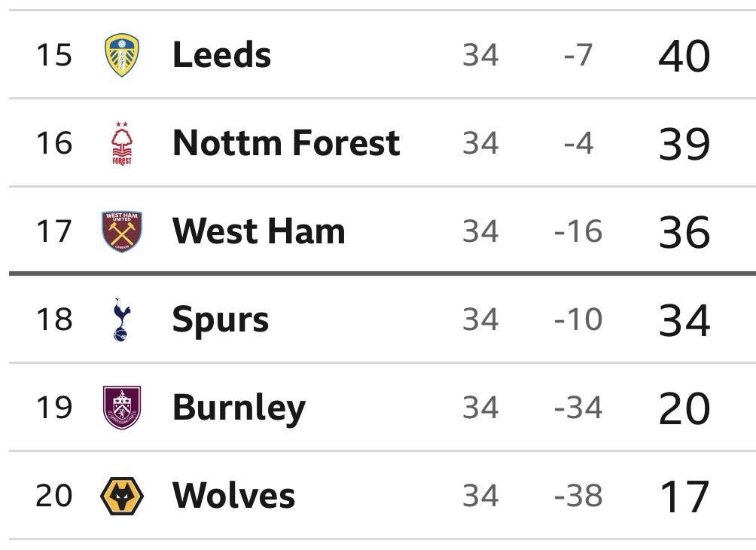Click Wolves' 17 points value
Viewport: 756px width, 550px height.
tap(684, 497)
